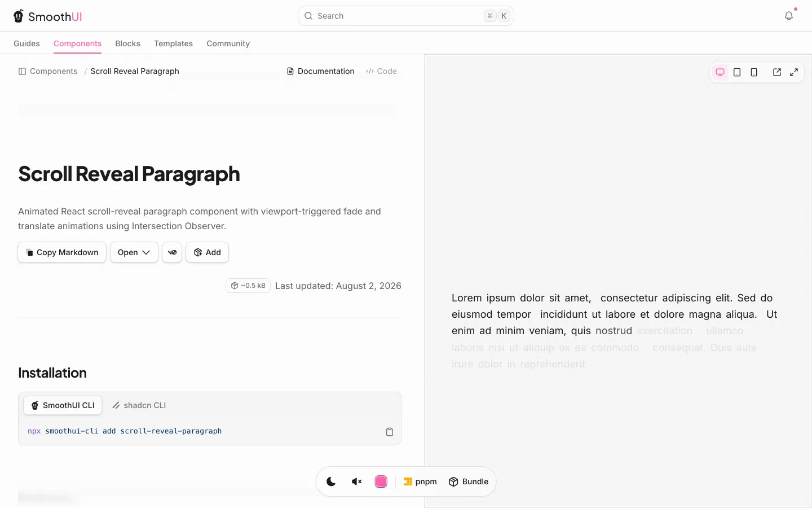This screenshot has height=508, width=812.
Task: Select the SmoothUI CLI tab
Action: [63, 405]
